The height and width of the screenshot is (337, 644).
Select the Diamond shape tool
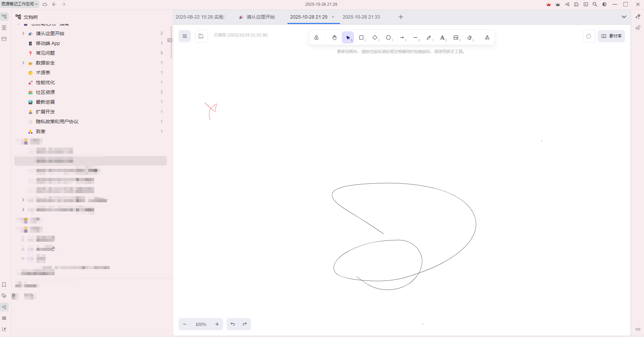click(375, 37)
